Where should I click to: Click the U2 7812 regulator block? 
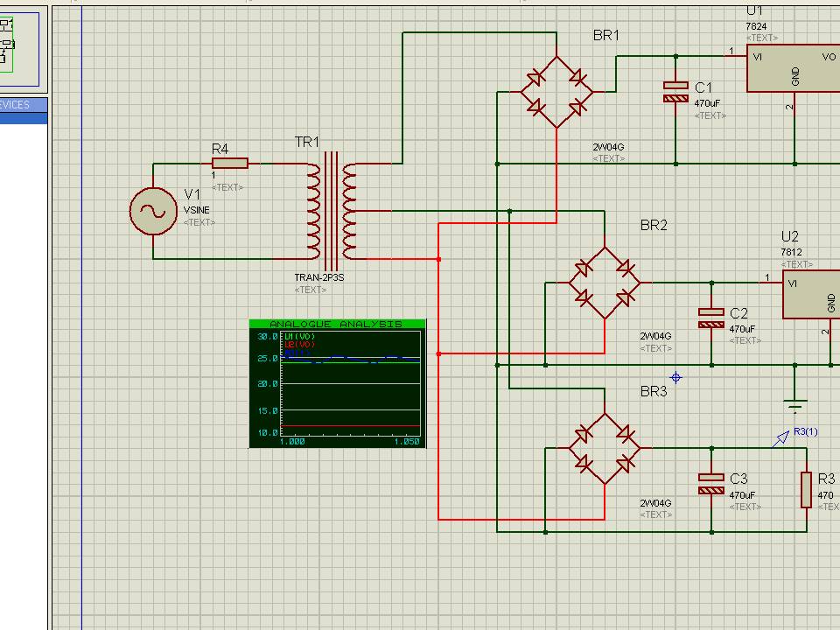coord(811,294)
